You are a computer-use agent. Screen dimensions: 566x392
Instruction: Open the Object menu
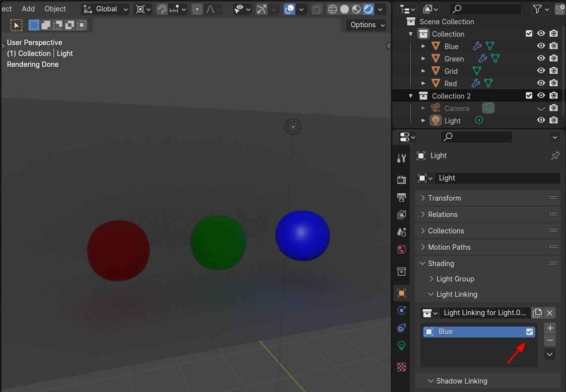coord(55,8)
